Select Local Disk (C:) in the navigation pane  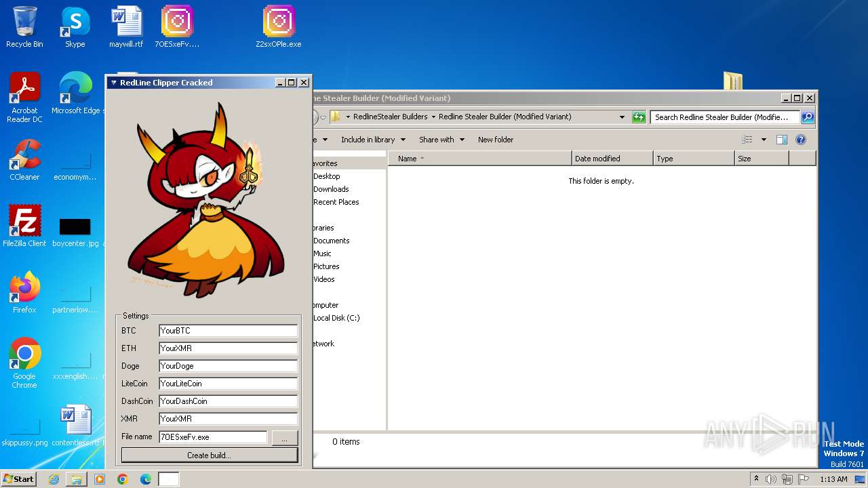[336, 318]
